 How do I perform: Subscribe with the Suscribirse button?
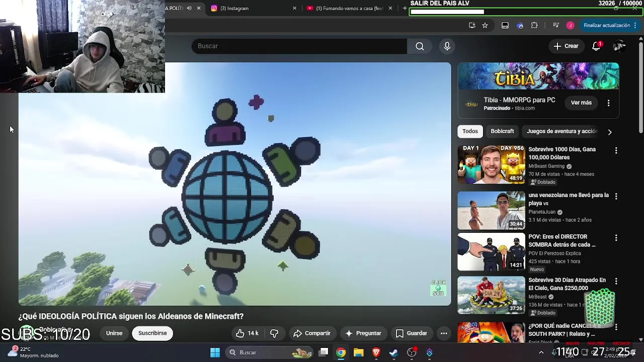coord(152,333)
